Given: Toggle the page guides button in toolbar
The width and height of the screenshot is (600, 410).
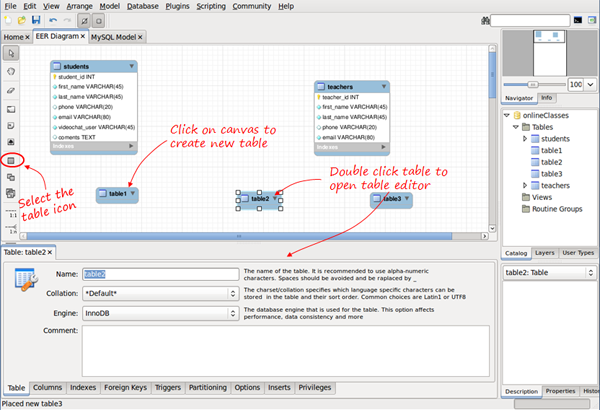Looking at the screenshot, I should [98, 21].
